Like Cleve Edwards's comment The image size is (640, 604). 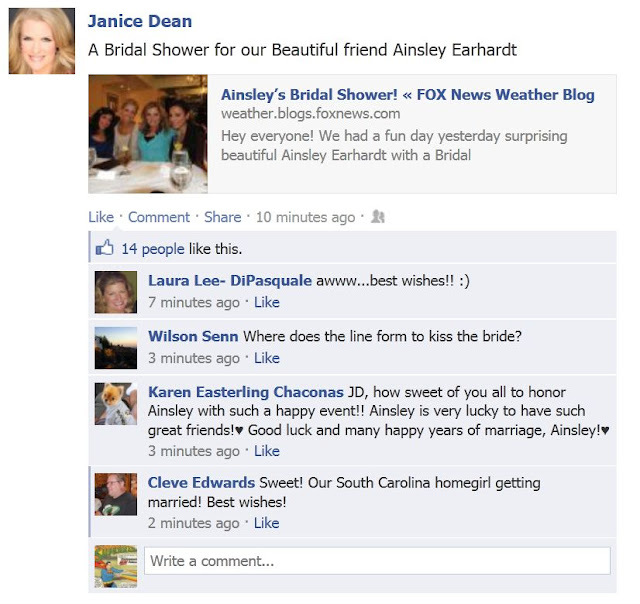tap(267, 523)
